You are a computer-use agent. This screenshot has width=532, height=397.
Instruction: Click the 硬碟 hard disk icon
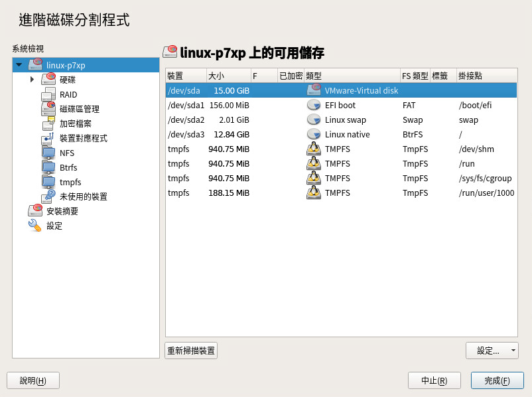[x=48, y=79]
